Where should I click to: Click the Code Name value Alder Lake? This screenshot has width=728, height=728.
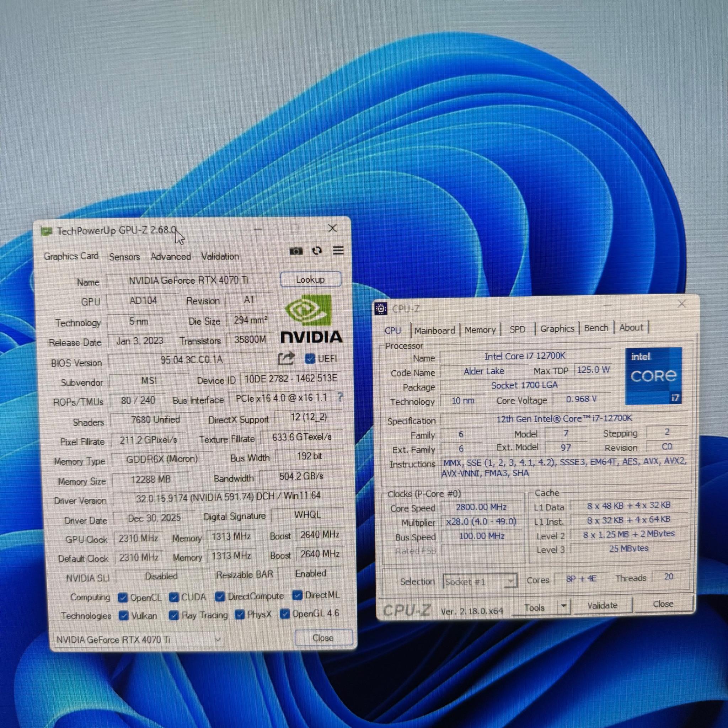(x=484, y=371)
